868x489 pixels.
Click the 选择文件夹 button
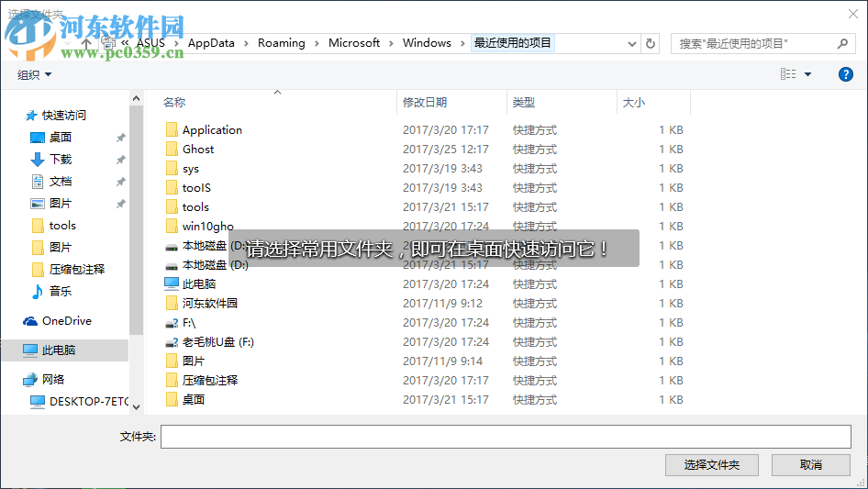pos(712,465)
